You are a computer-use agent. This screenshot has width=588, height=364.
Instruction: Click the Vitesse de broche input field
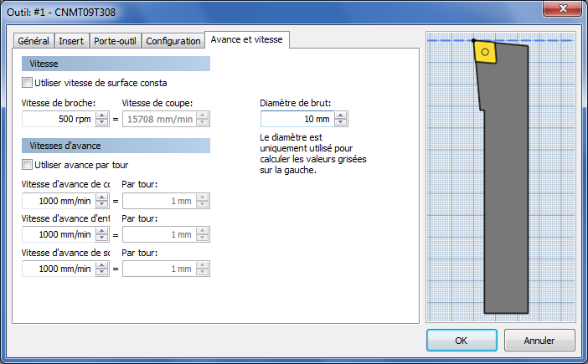(58, 119)
